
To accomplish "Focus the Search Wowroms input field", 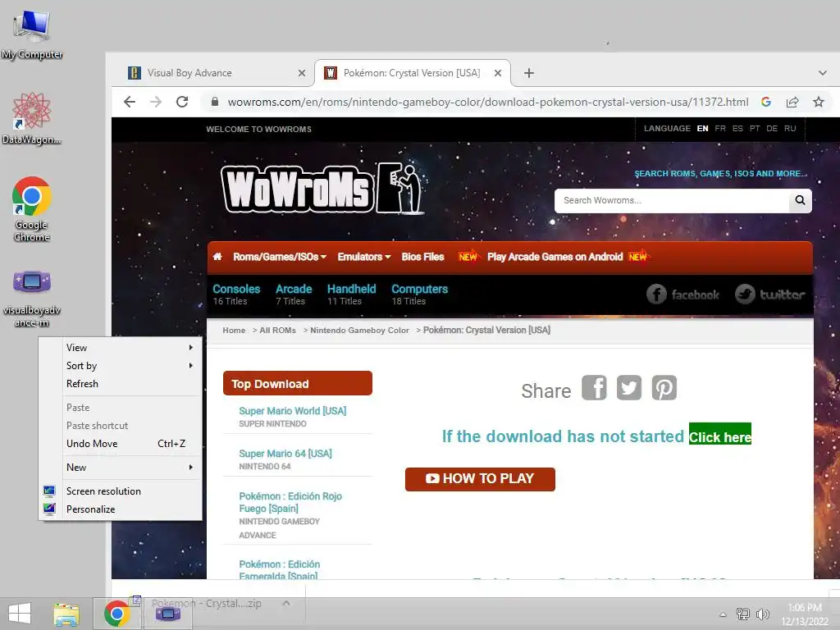I will 672,200.
